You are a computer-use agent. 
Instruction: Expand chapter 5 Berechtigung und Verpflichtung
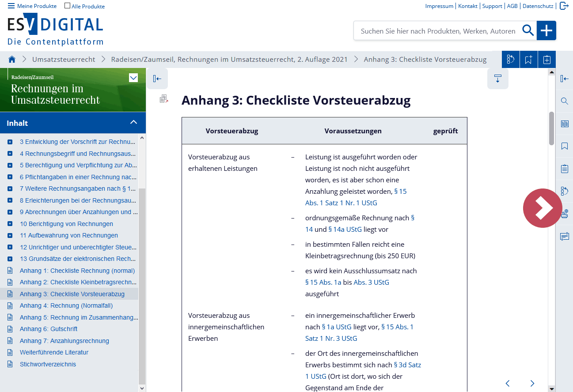click(x=10, y=166)
